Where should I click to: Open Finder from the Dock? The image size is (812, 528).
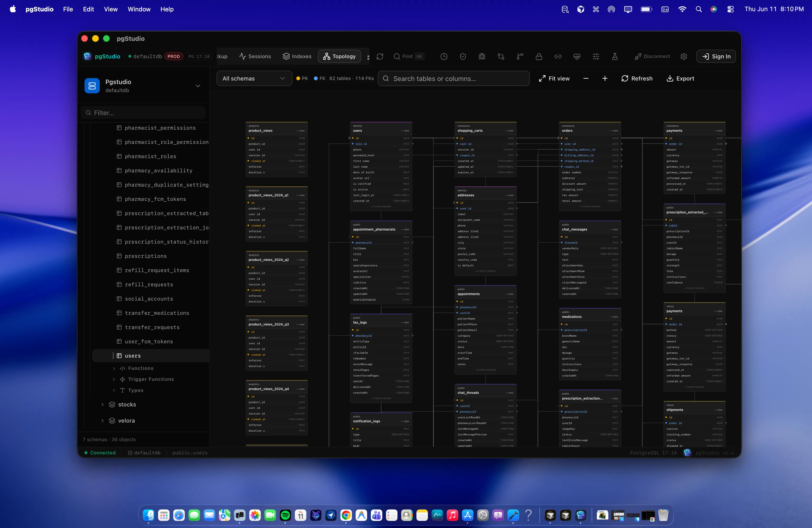[148, 515]
